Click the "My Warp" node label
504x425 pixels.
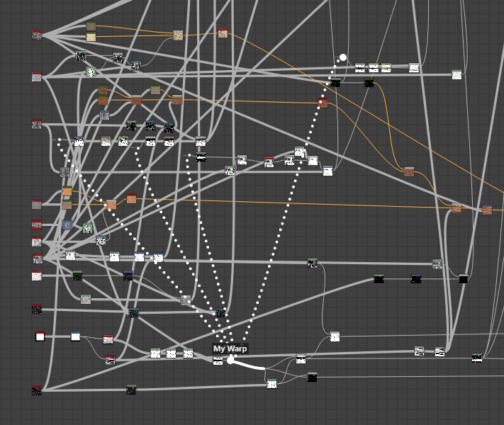pyautogui.click(x=230, y=348)
